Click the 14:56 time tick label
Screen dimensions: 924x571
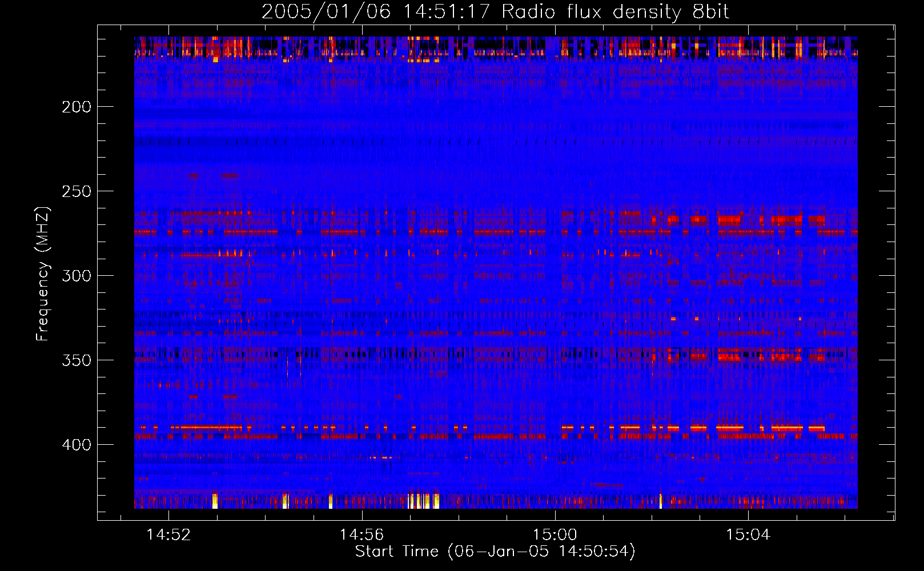[361, 535]
